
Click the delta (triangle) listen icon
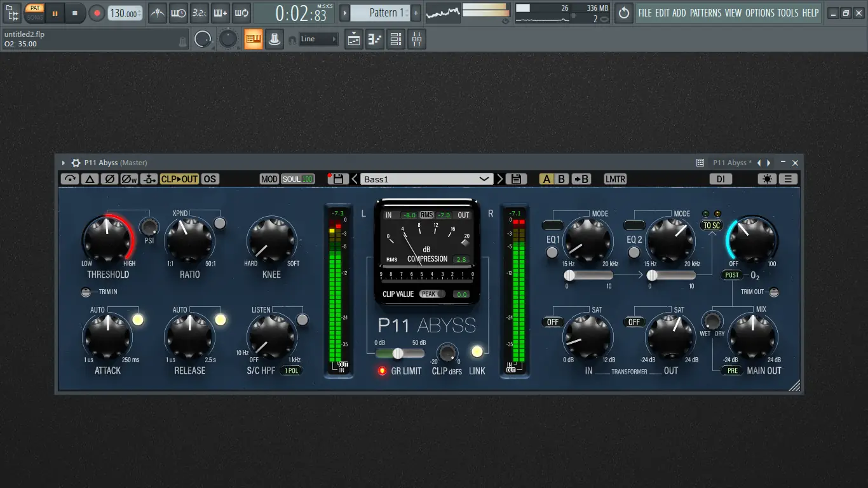coord(90,179)
